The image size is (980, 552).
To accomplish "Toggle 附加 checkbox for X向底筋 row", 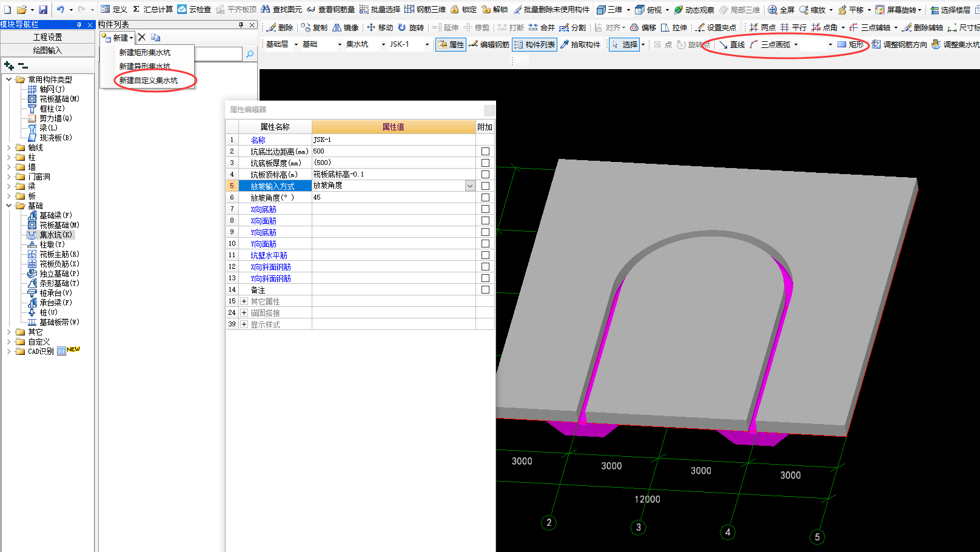I will click(x=485, y=209).
